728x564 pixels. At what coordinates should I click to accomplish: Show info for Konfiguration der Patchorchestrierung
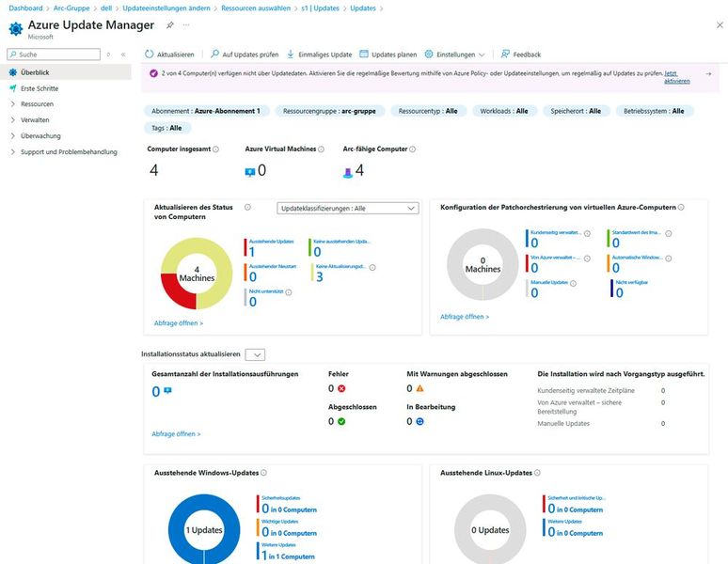click(x=681, y=208)
